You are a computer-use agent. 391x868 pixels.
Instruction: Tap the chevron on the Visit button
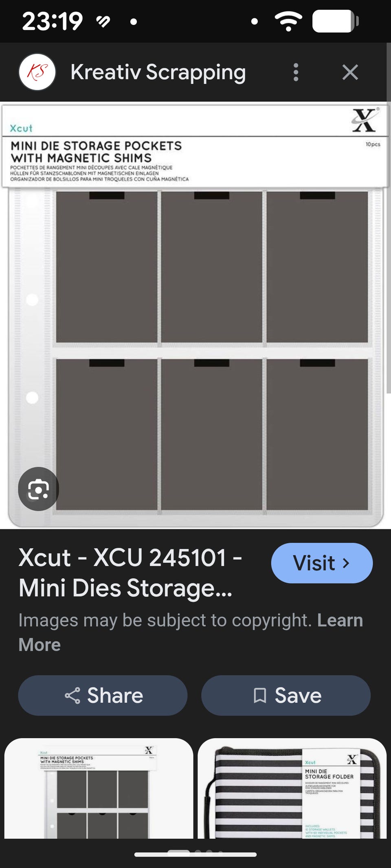[x=346, y=563]
